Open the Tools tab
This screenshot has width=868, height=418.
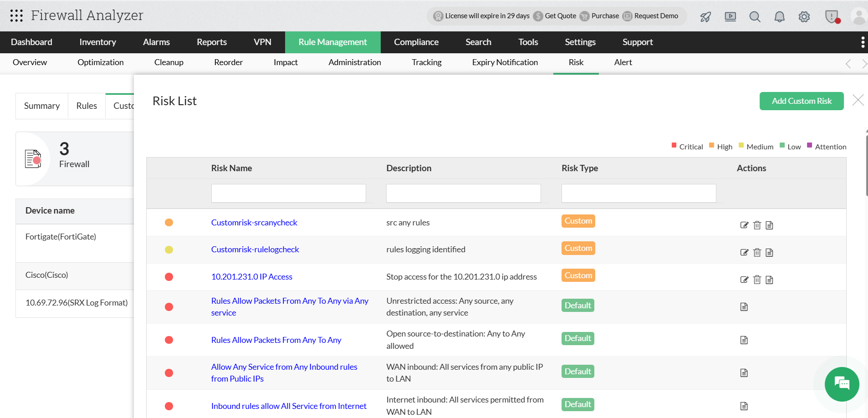(x=528, y=42)
